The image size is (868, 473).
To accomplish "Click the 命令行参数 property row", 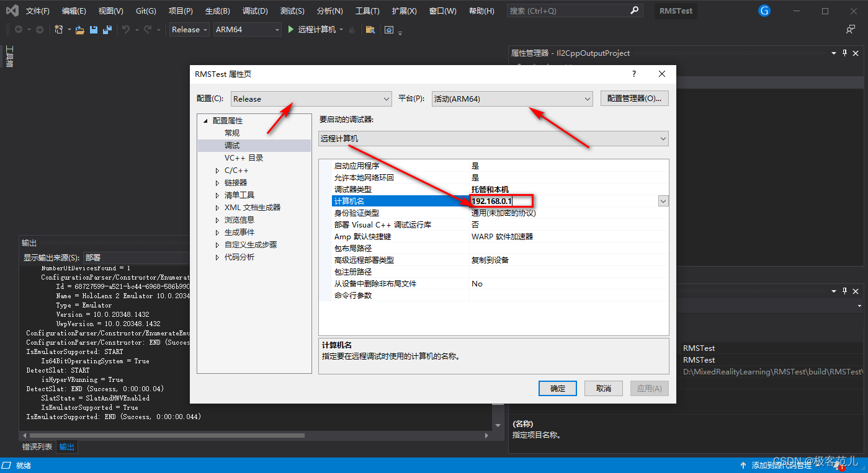I will point(493,295).
